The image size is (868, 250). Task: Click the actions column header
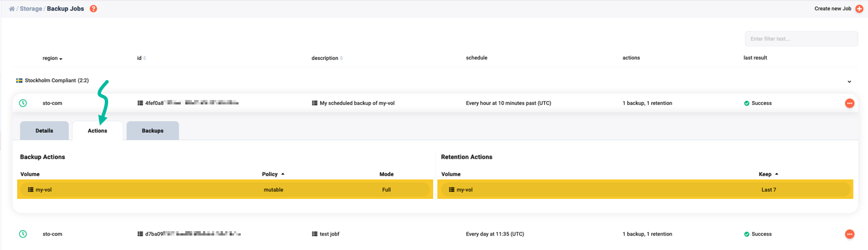coord(632,58)
